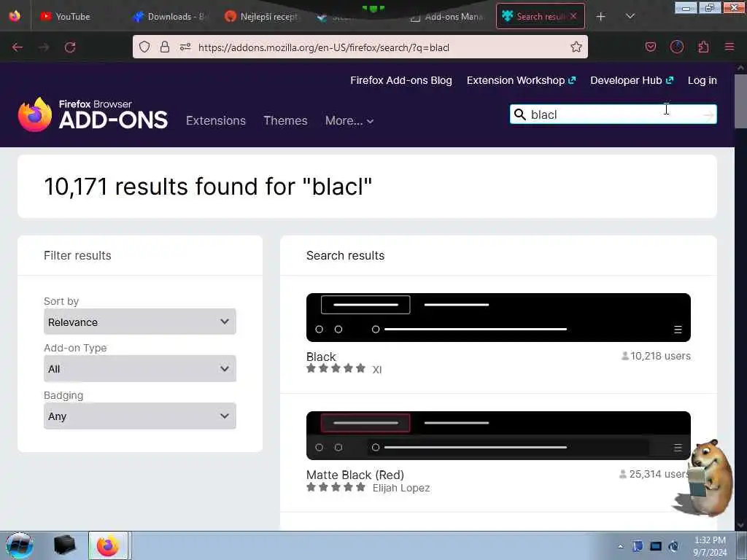Click the Black theme star rating
Screen dimensions: 747x560
click(336, 368)
